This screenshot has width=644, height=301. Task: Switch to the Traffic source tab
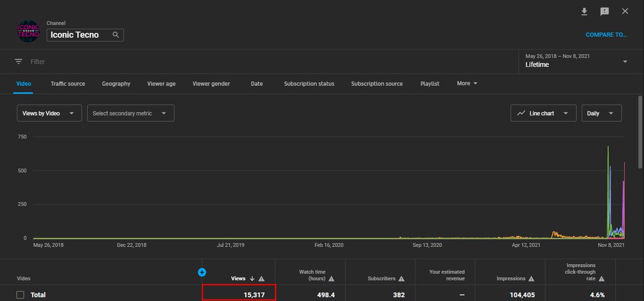coord(68,84)
